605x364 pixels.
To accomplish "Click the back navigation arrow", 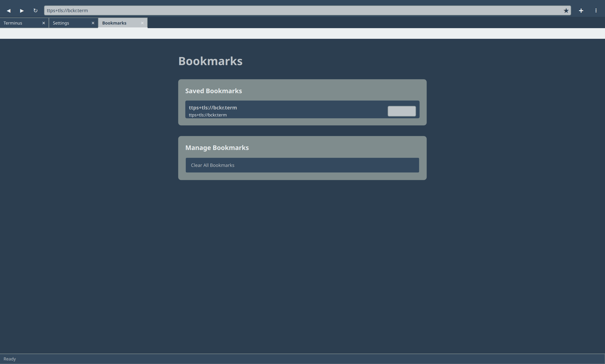I will 9,11.
